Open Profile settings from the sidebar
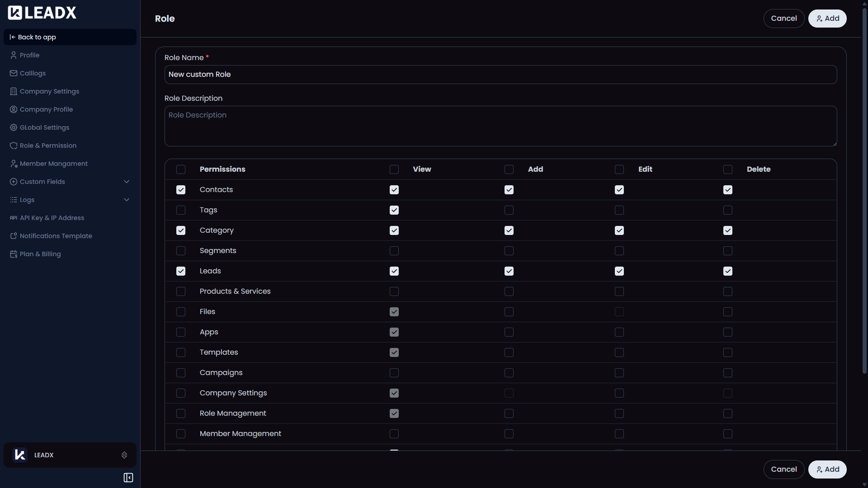Image resolution: width=868 pixels, height=488 pixels. (x=29, y=55)
